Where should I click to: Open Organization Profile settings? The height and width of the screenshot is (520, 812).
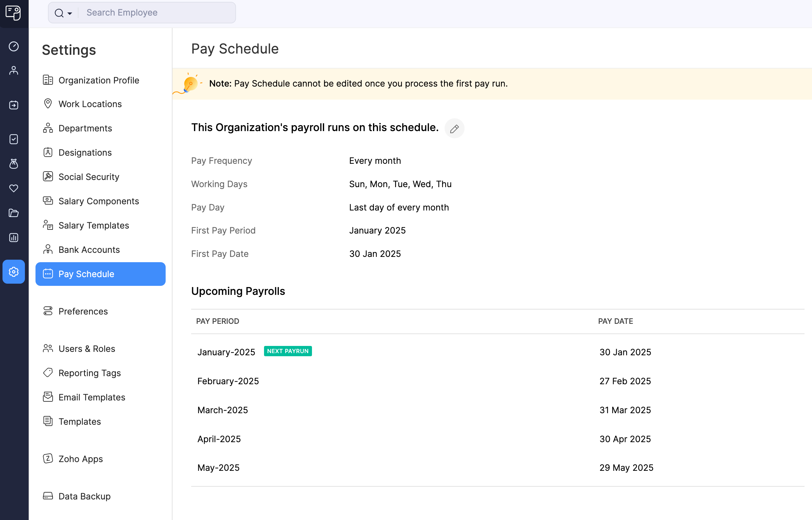[x=99, y=80]
